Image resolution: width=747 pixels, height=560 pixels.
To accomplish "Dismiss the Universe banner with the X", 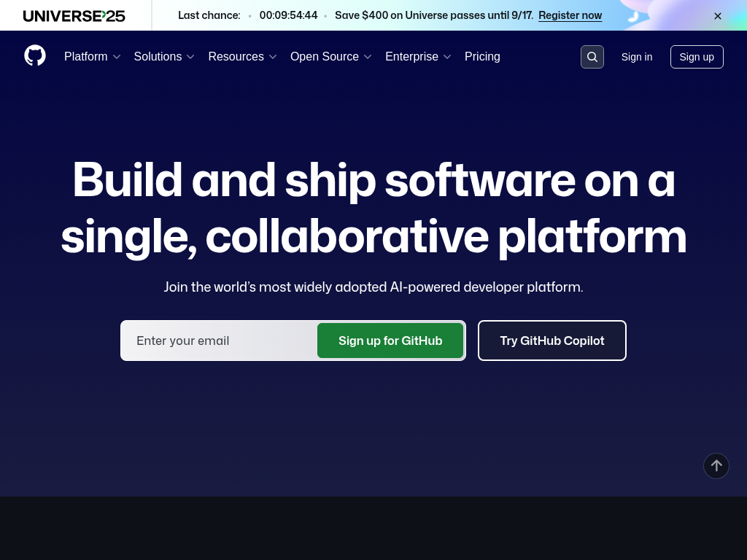I will [x=717, y=16].
